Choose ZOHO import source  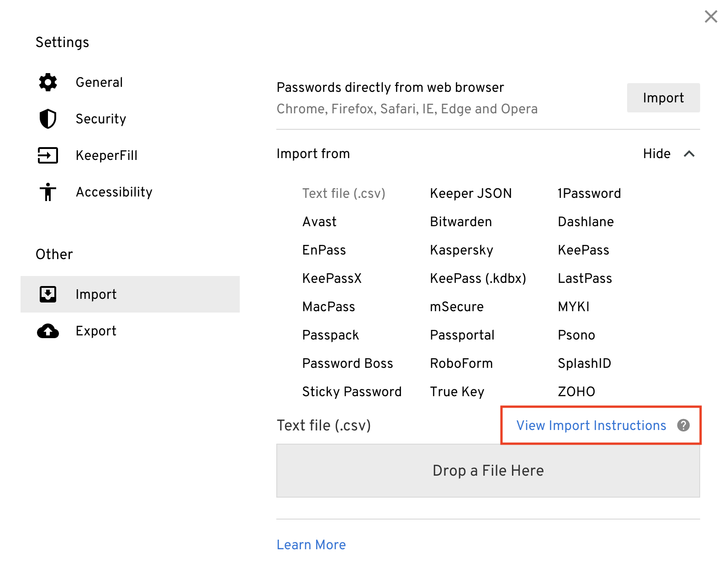[576, 392]
